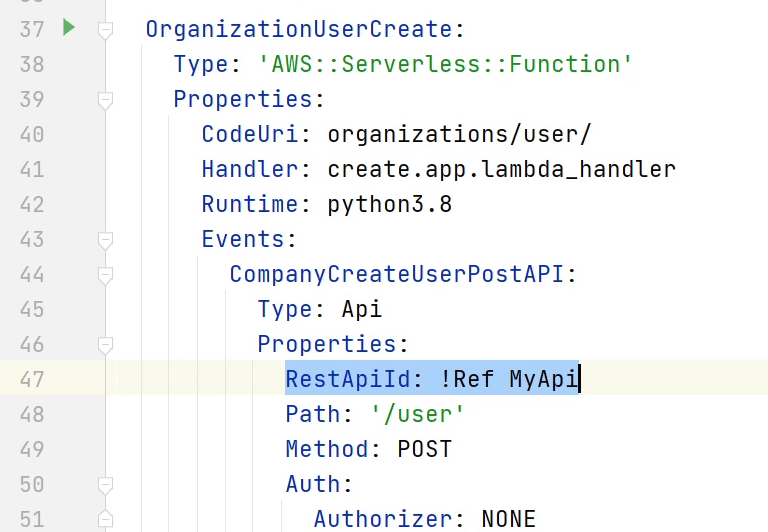Fold the Properties block on line 39
Viewport: 768px width, 532px height.
(x=105, y=100)
